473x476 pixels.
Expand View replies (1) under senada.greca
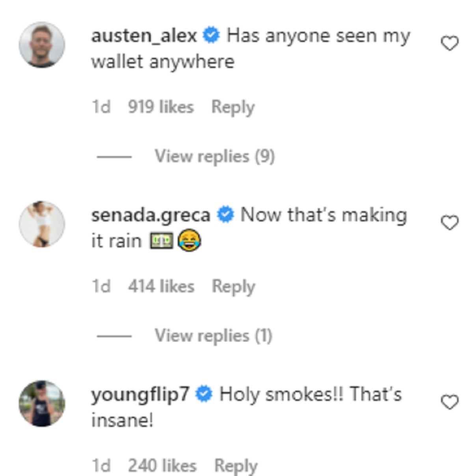tap(213, 336)
